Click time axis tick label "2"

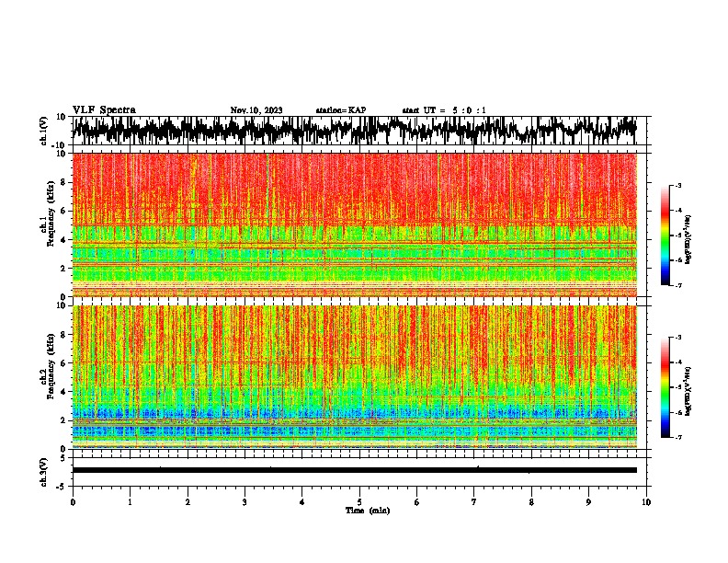click(188, 502)
